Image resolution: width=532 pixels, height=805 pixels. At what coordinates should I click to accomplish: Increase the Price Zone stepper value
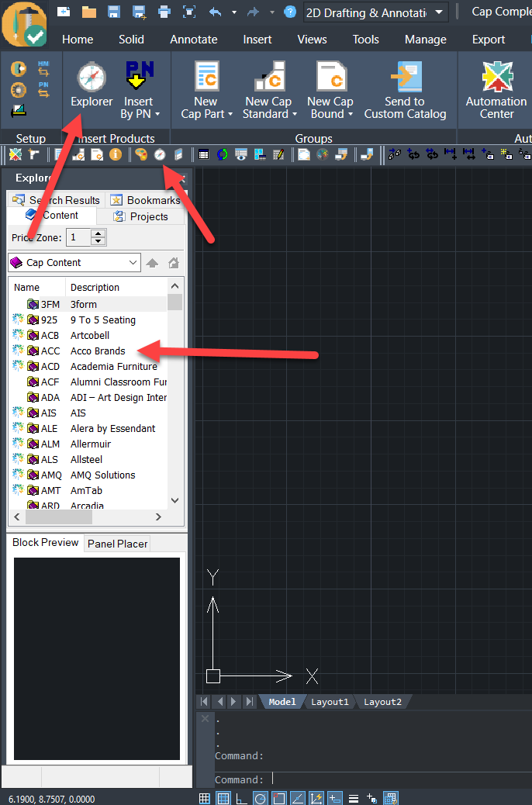point(98,233)
